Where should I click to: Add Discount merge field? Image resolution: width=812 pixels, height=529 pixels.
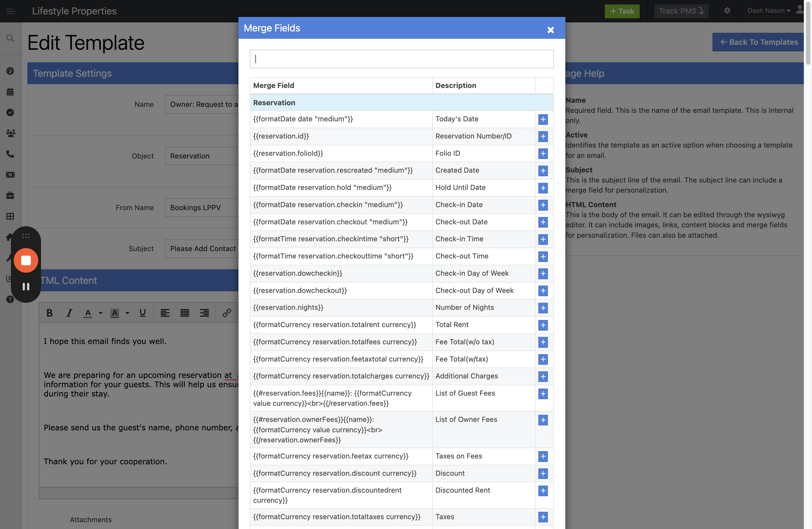coord(543,474)
